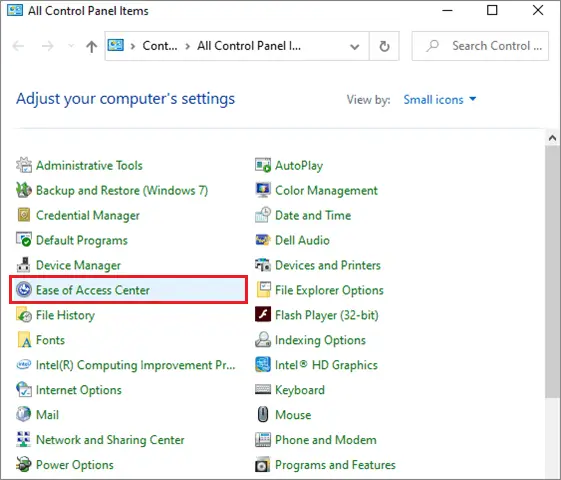The width and height of the screenshot is (561, 480).
Task: Open the Programs and Features link
Action: 335,465
